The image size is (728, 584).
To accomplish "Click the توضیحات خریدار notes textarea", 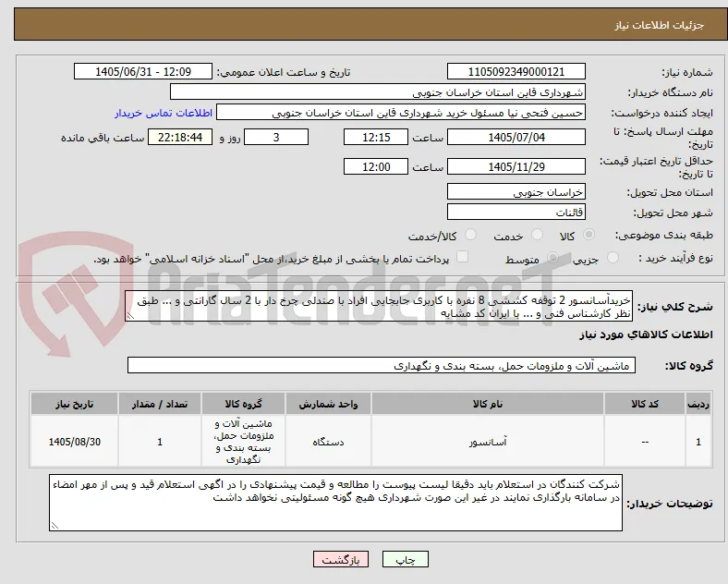I will 335,503.
